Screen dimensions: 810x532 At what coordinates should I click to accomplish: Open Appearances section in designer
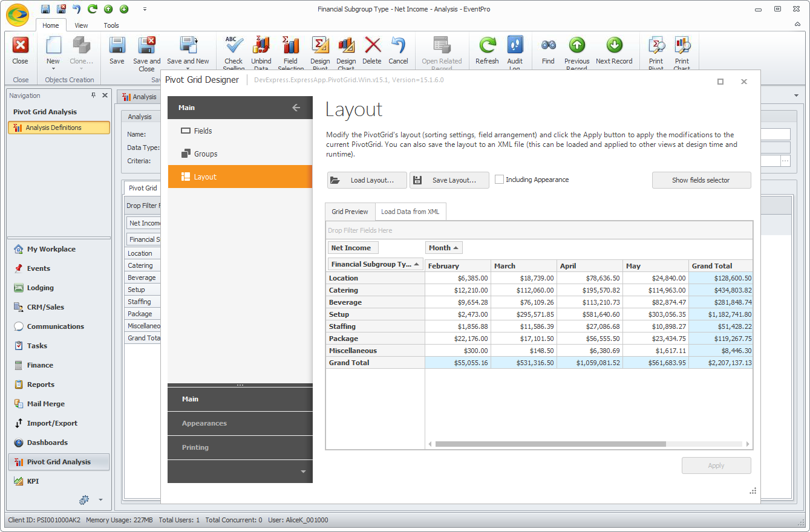click(240, 423)
